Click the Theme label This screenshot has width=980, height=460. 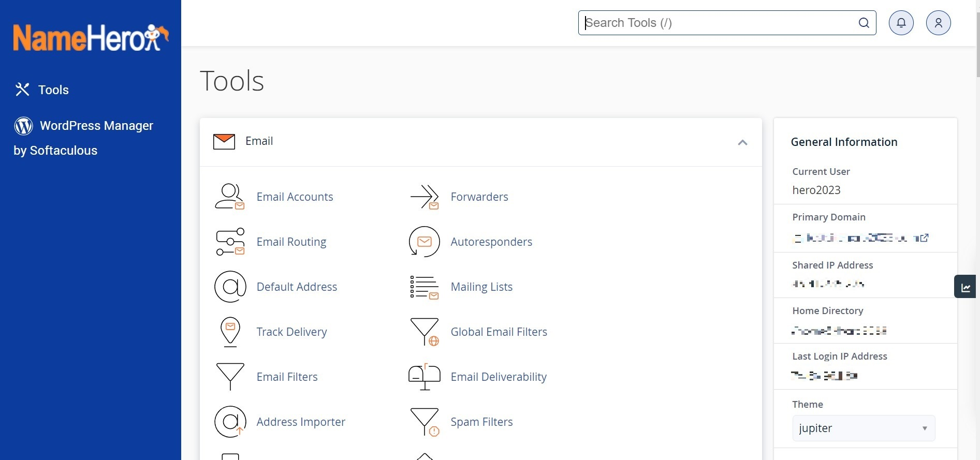pyautogui.click(x=808, y=404)
